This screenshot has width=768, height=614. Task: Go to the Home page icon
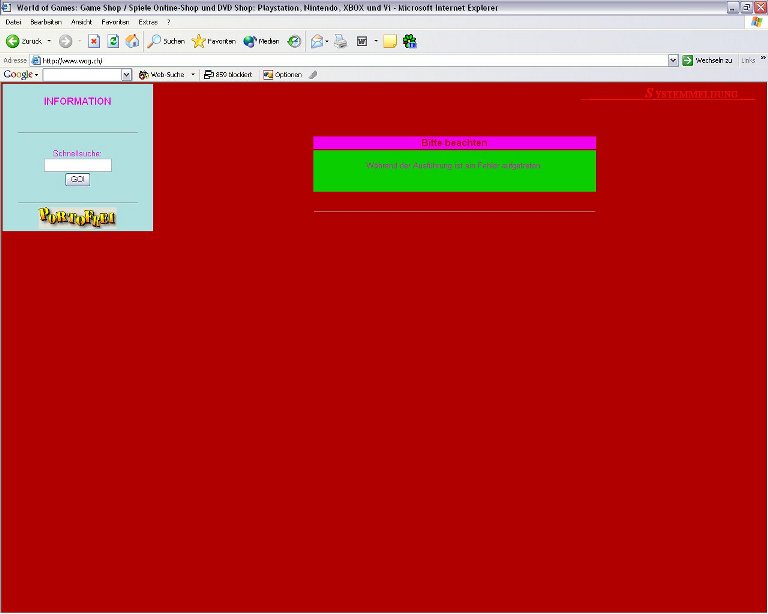click(x=132, y=41)
